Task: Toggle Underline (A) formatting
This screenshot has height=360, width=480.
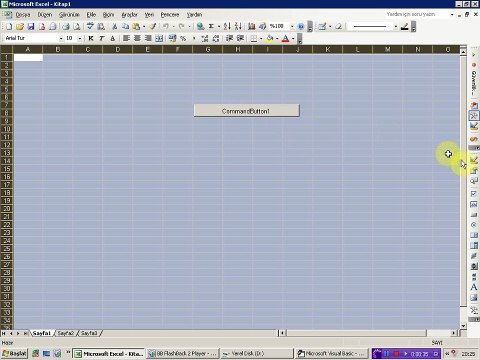Action: (113, 38)
